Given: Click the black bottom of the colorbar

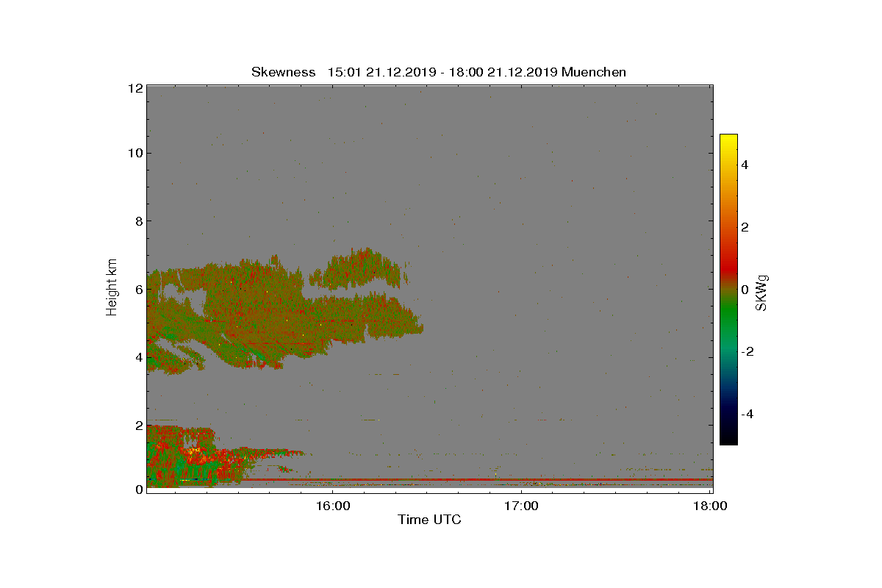Looking at the screenshot, I should tap(728, 439).
